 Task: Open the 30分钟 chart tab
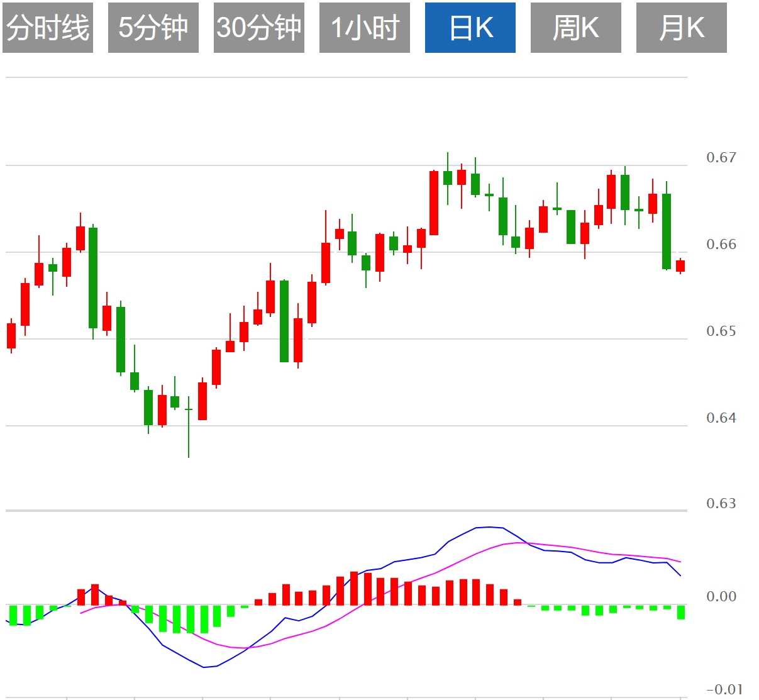(x=259, y=28)
